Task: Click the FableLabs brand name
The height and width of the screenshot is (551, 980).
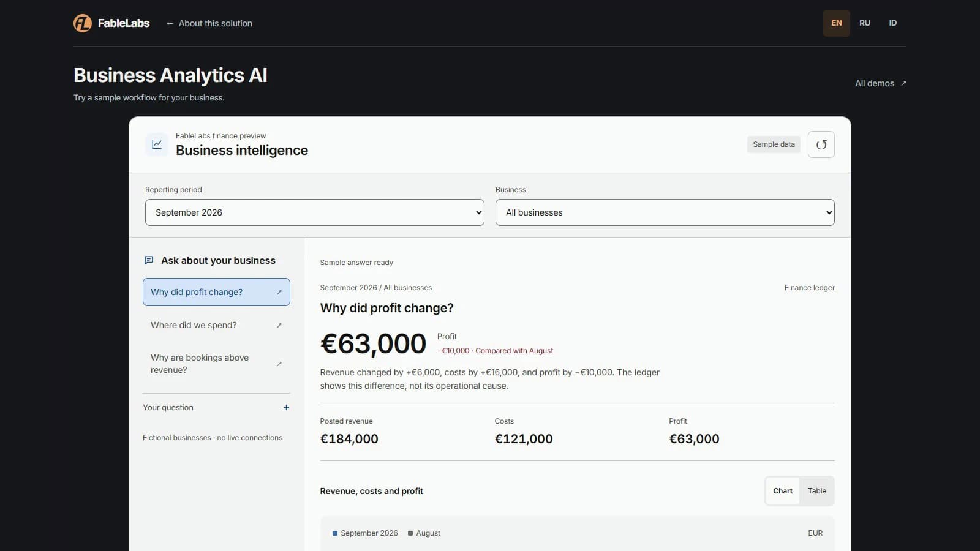Action: [124, 23]
